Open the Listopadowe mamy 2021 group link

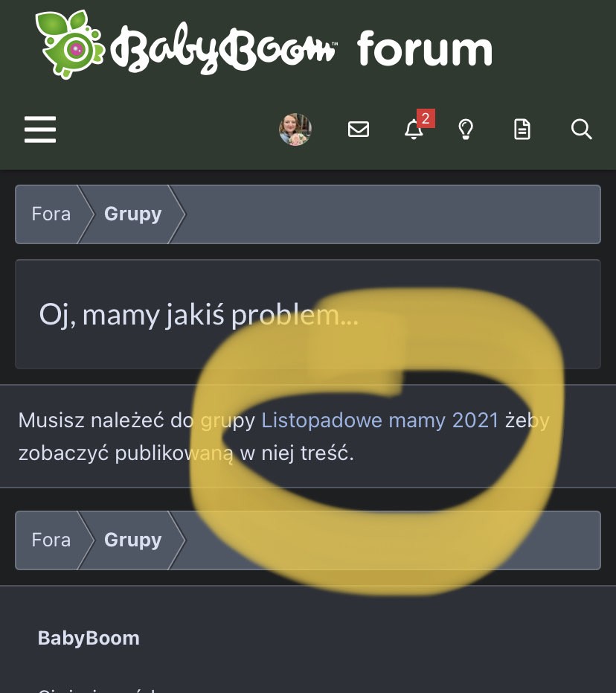380,421
